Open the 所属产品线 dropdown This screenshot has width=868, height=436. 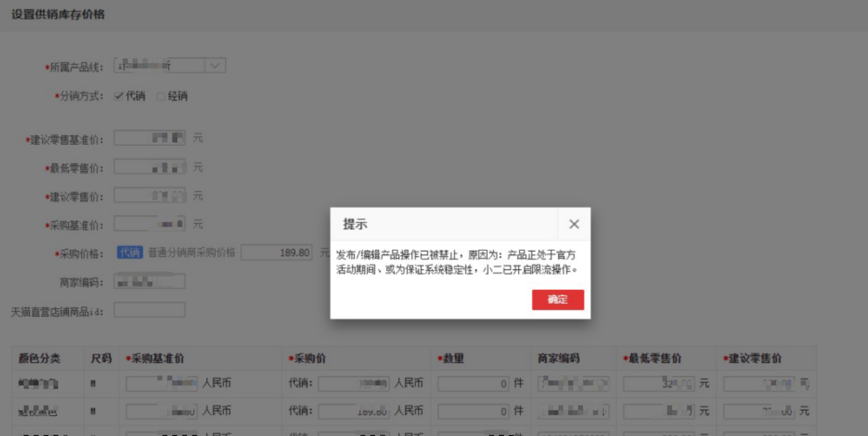click(214, 66)
